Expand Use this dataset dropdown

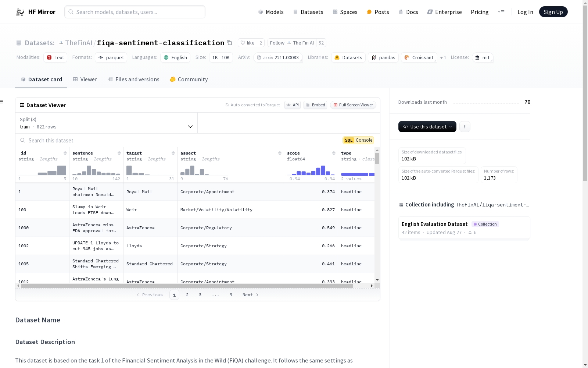click(x=427, y=127)
